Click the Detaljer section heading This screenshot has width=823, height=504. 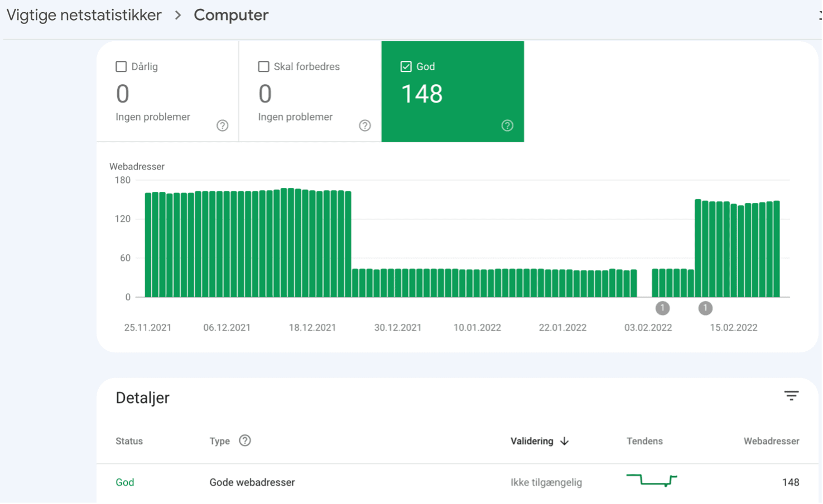pyautogui.click(x=142, y=398)
